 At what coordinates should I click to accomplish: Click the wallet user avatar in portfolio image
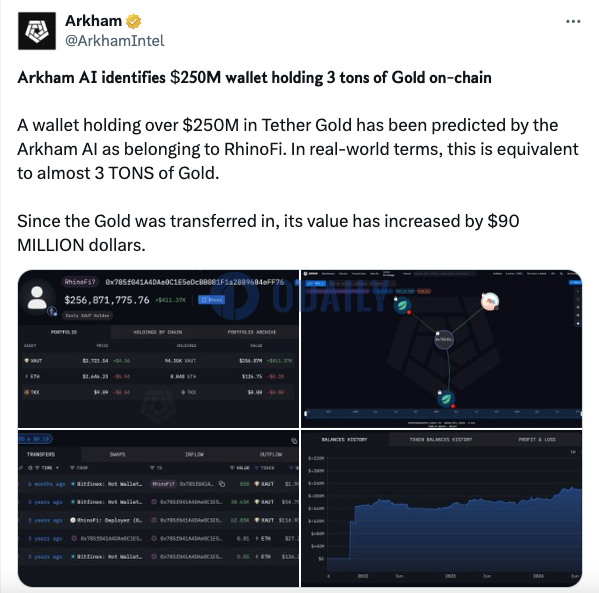(37, 298)
